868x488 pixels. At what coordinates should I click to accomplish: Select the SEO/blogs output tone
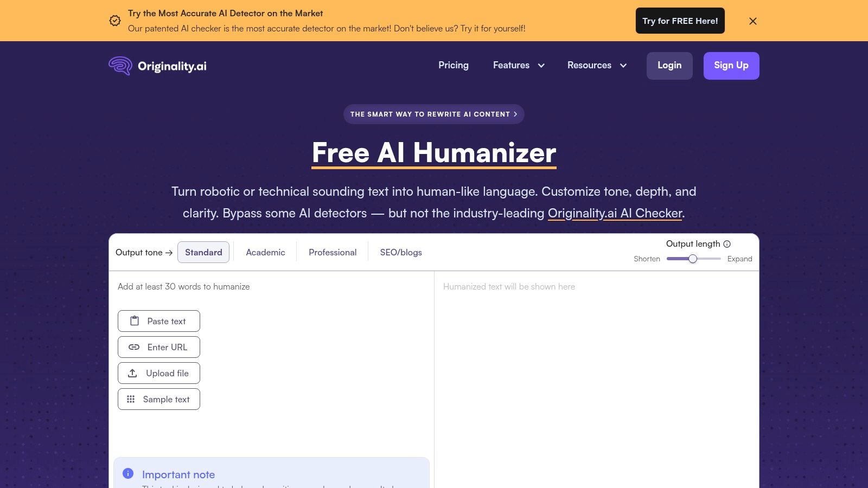[401, 252]
